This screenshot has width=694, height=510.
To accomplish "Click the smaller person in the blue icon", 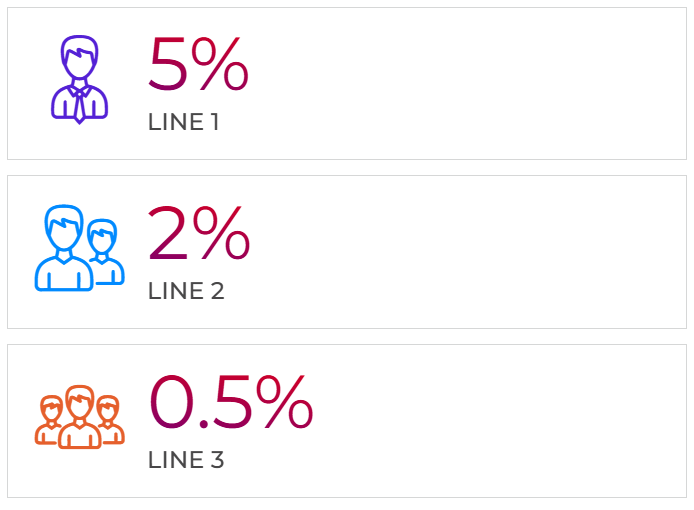I will point(104,252).
